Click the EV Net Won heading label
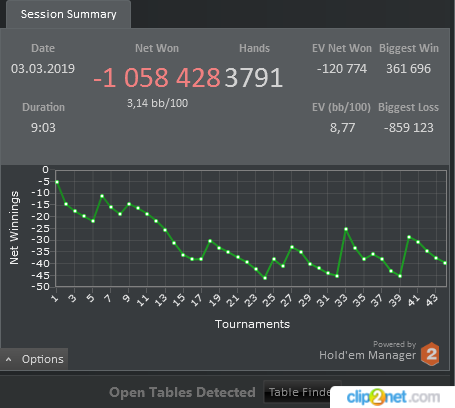 342,48
